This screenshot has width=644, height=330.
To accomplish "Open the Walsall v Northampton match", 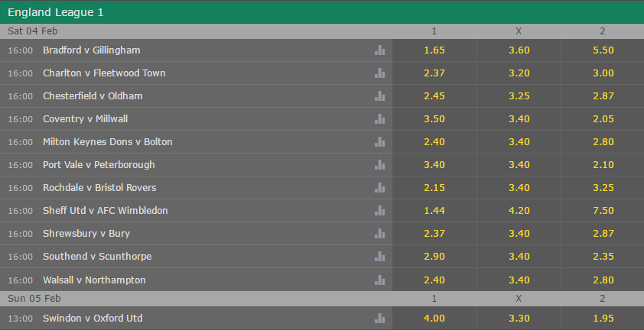I will click(94, 280).
